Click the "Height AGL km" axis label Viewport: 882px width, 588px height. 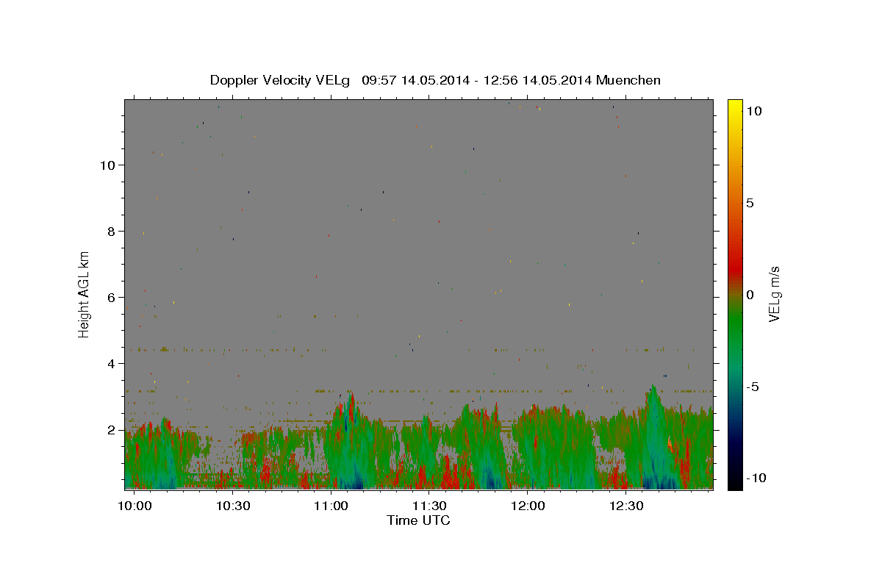tap(85, 294)
